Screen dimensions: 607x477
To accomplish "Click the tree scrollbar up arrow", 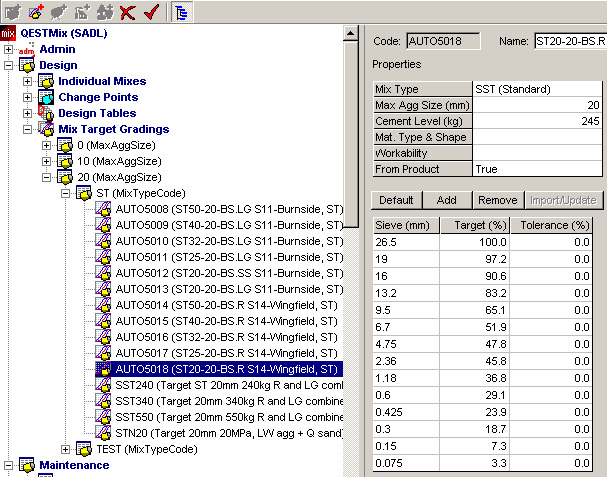I will click(351, 35).
